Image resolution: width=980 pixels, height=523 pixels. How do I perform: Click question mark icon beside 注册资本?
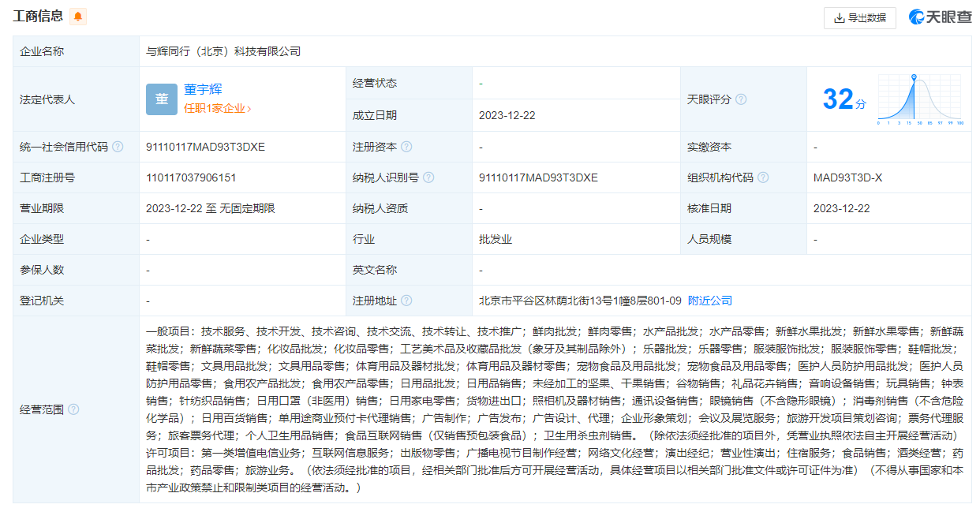[406, 147]
